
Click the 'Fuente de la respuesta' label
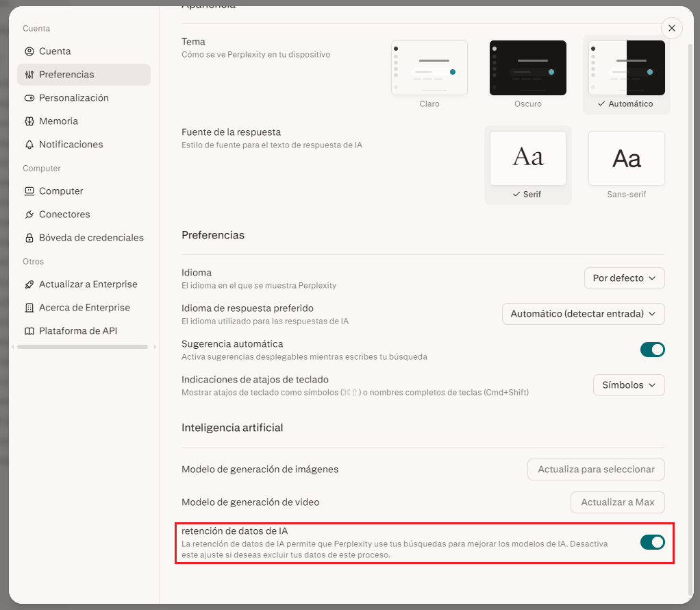click(x=232, y=132)
